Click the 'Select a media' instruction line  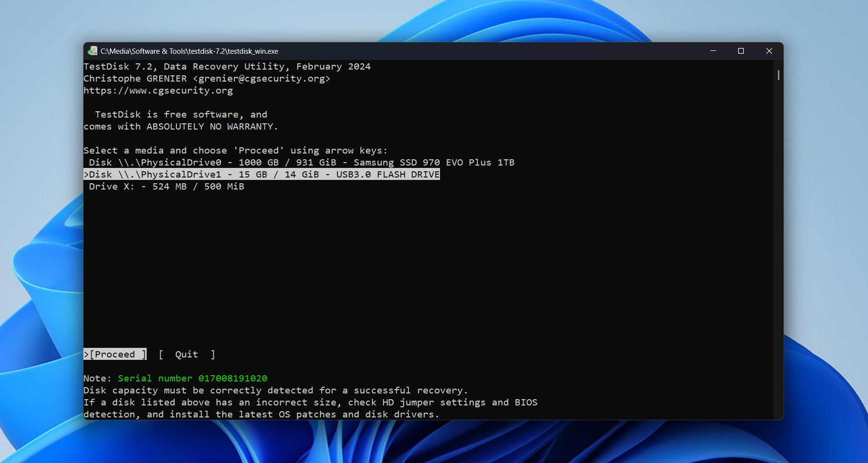pyautogui.click(x=235, y=150)
